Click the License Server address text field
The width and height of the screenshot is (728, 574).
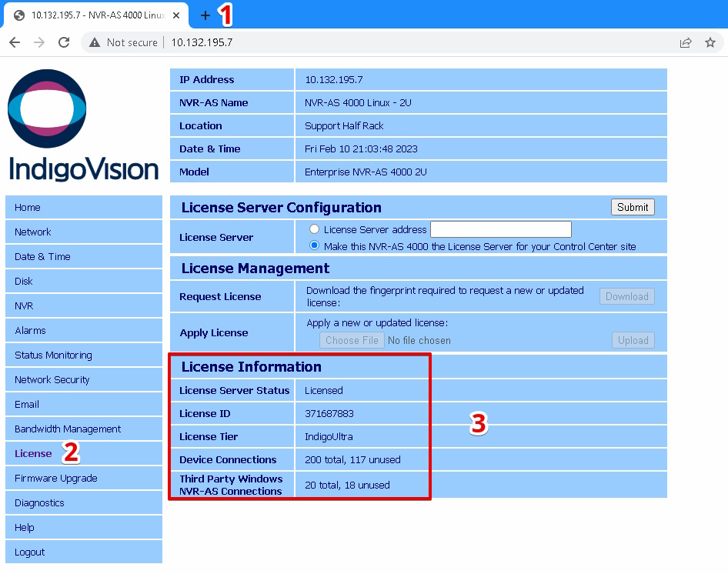click(x=500, y=229)
